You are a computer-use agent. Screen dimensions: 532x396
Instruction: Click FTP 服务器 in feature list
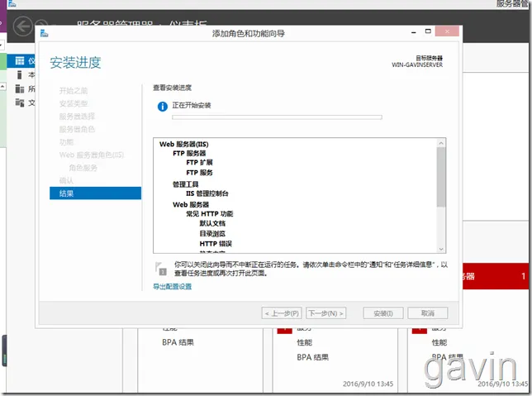click(x=189, y=153)
